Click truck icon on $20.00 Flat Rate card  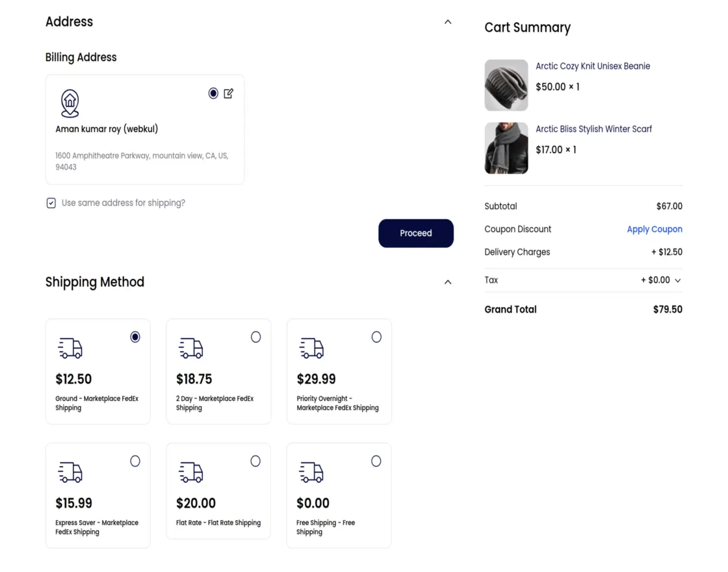coord(191,472)
